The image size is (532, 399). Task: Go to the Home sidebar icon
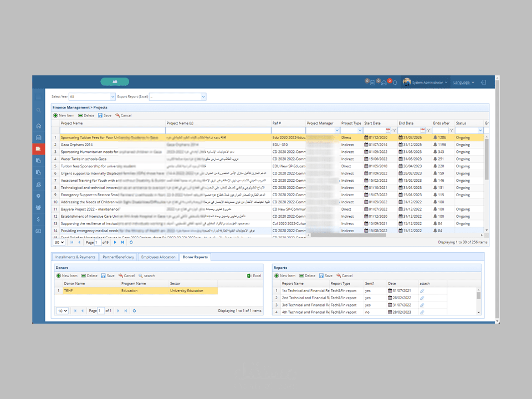pyautogui.click(x=38, y=126)
